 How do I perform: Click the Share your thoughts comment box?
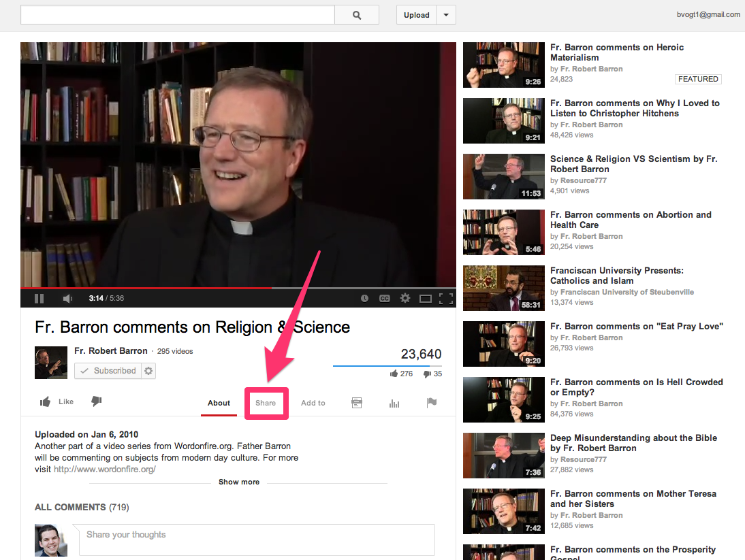(257, 540)
